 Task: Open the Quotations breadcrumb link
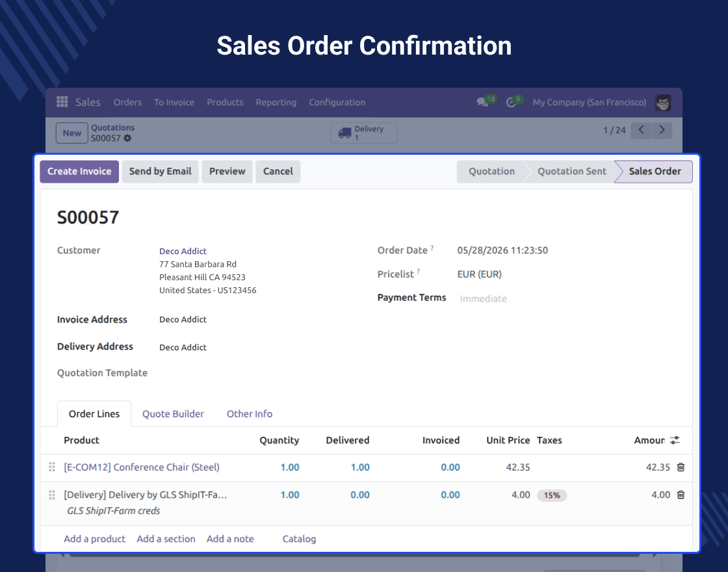tap(113, 127)
